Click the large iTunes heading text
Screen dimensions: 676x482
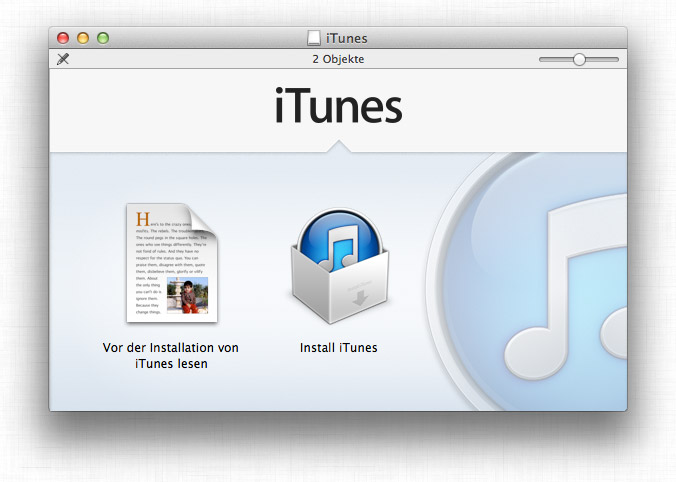point(338,107)
